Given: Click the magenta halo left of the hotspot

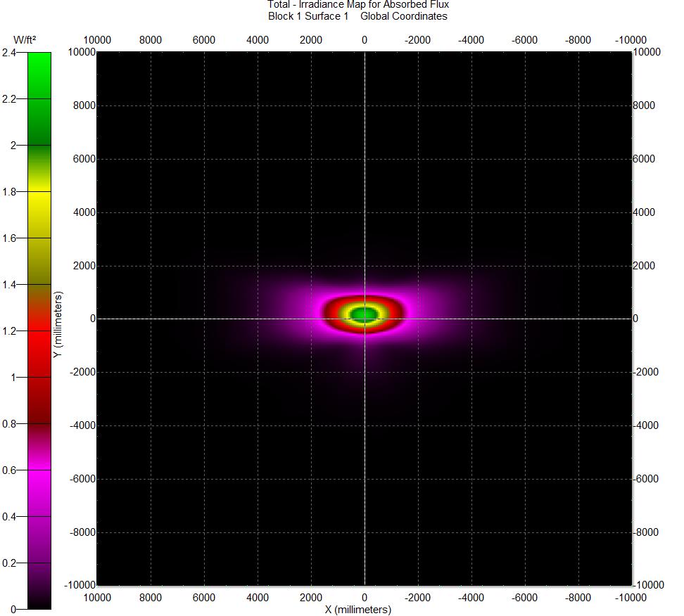Looking at the screenshot, I should click(310, 312).
